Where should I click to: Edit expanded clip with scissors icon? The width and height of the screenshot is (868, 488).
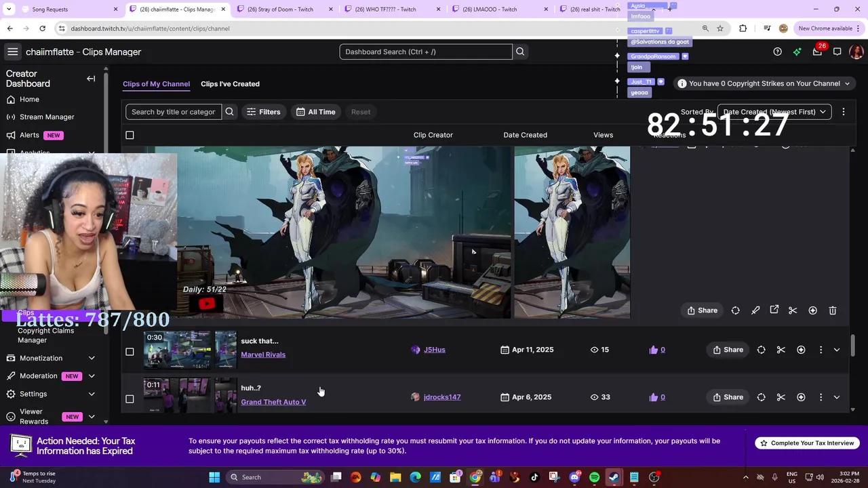pyautogui.click(x=793, y=310)
